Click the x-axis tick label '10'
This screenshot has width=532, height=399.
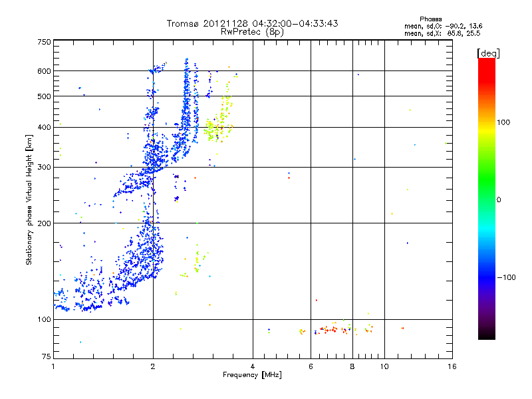[x=384, y=366]
